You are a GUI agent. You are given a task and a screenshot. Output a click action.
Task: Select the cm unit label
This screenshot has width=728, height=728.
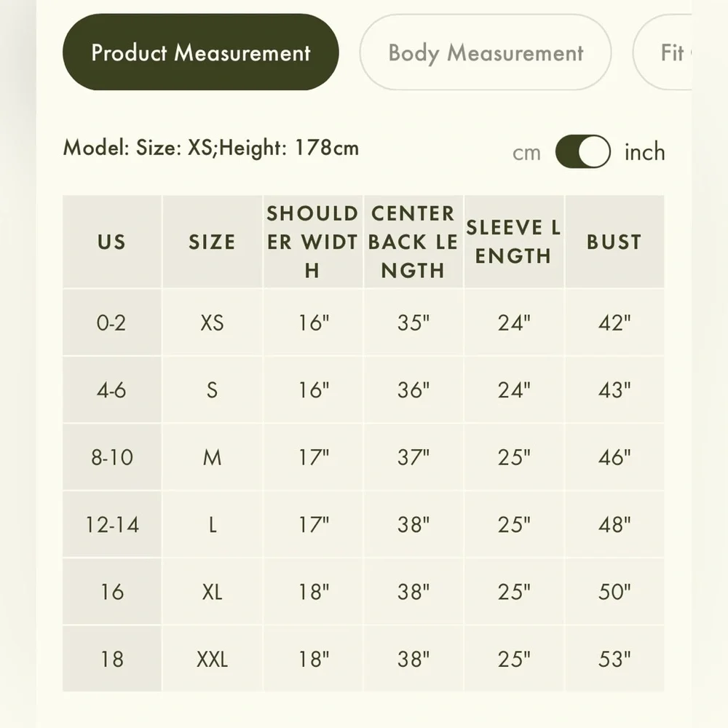526,153
